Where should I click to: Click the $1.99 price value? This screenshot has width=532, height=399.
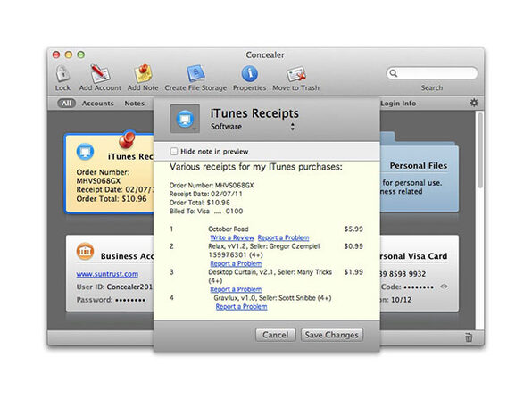(x=353, y=272)
